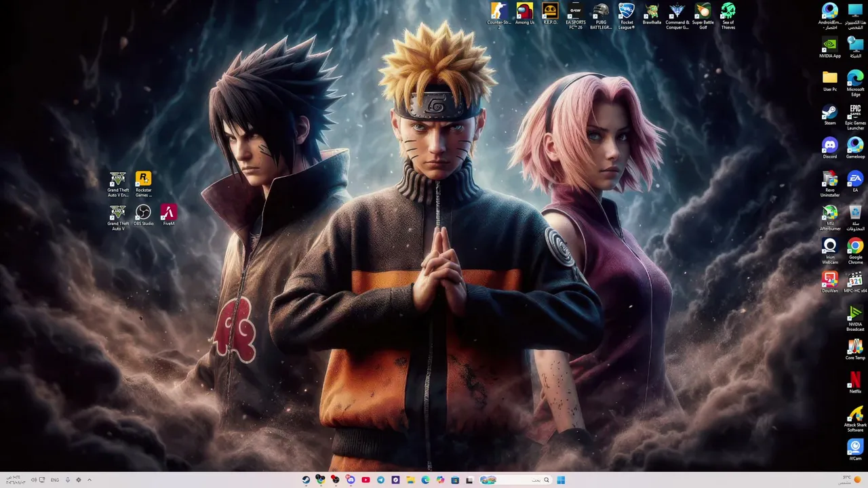Open Command & Conquer Generals shortcut
This screenshot has width=868, height=488.
point(677,16)
